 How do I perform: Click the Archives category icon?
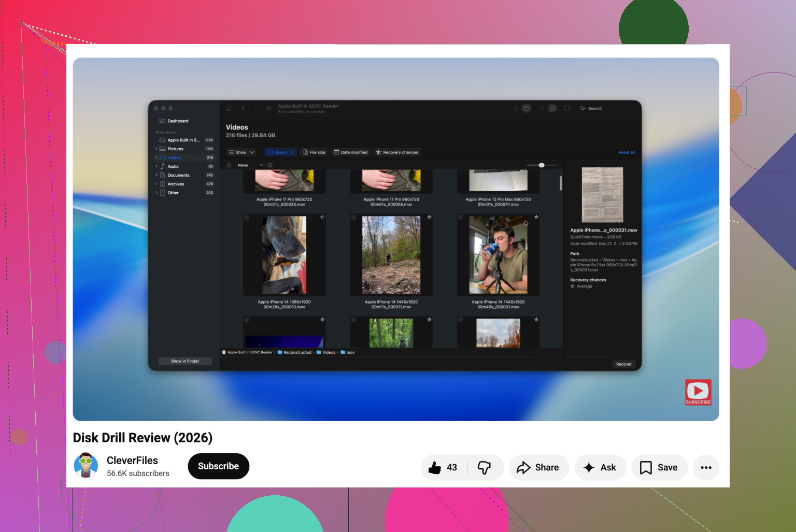[x=162, y=184]
